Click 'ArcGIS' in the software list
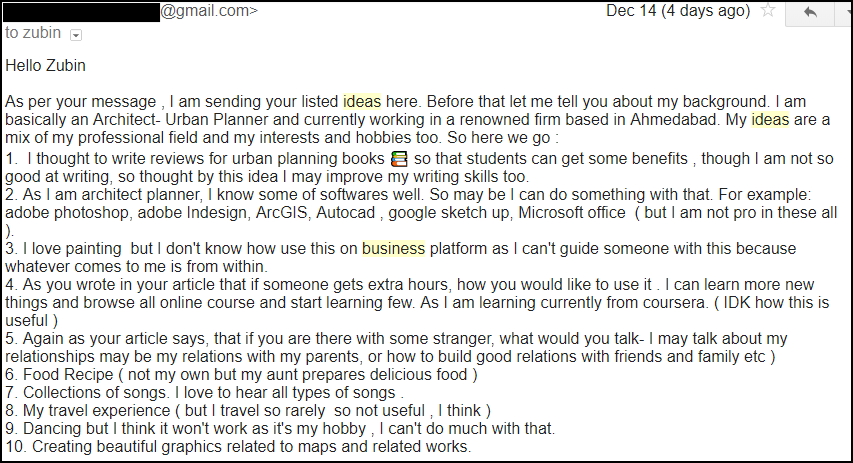Screen dimensions: 853x463 (x=281, y=213)
